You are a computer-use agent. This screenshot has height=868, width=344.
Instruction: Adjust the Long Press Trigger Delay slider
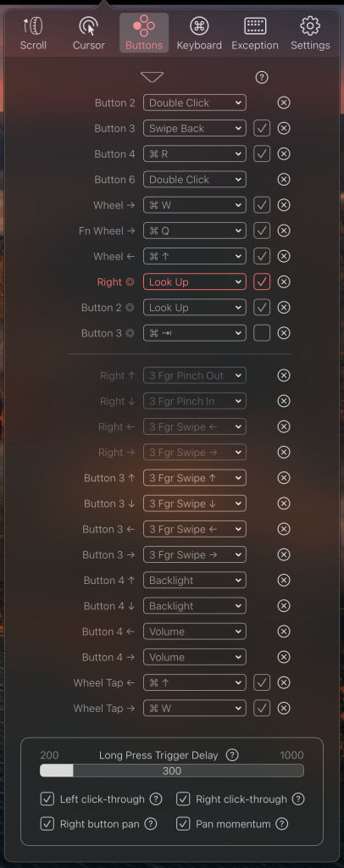coord(171,771)
